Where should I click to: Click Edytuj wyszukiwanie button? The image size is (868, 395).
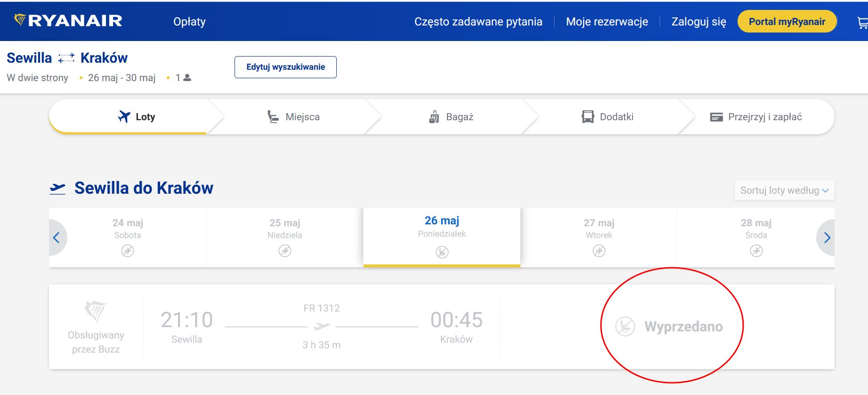coord(285,67)
